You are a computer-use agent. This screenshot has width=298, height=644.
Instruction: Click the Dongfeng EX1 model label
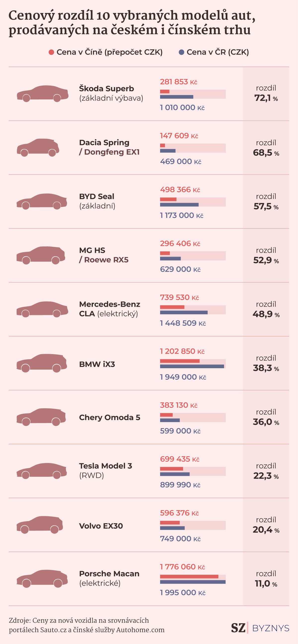click(x=112, y=152)
